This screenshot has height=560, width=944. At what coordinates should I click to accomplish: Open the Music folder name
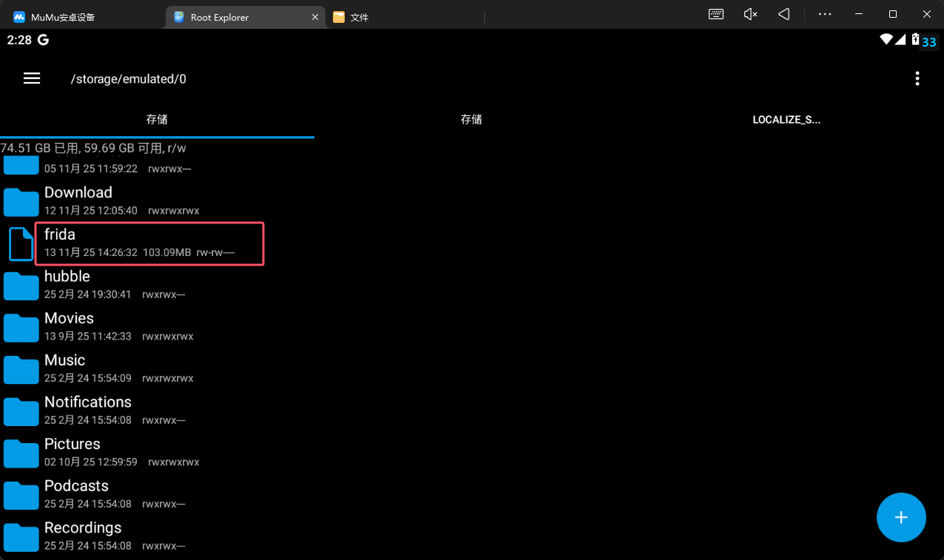(65, 360)
